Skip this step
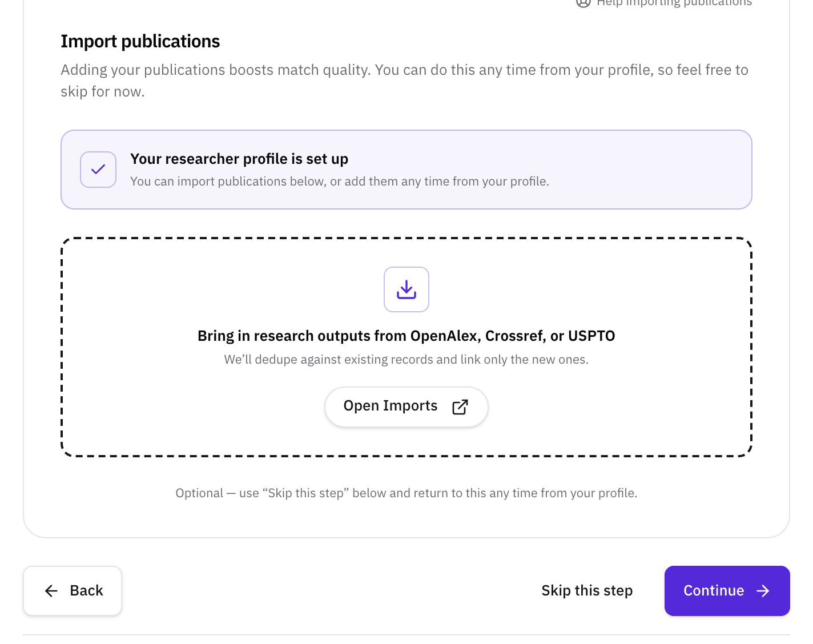The height and width of the screenshot is (644, 813). coord(587,591)
